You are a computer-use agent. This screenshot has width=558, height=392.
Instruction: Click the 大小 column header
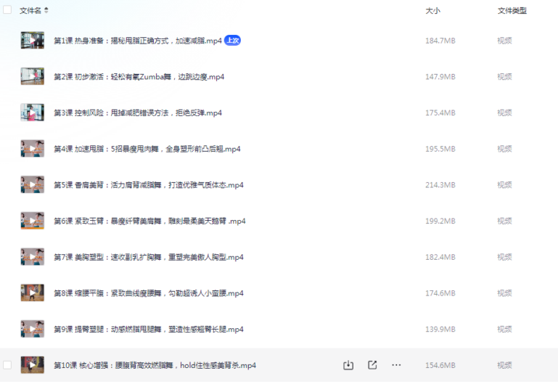tap(432, 11)
